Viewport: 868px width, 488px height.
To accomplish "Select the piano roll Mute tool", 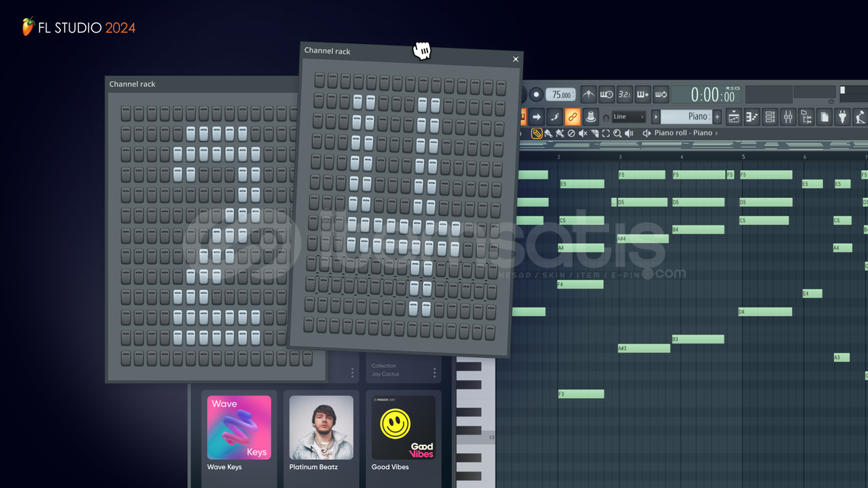I will (x=582, y=133).
